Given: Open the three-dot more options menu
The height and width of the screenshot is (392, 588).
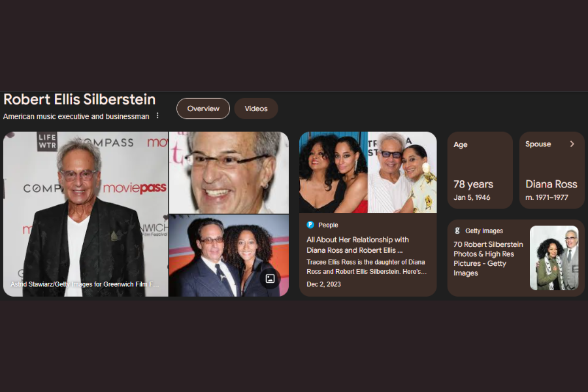Looking at the screenshot, I should (x=157, y=116).
